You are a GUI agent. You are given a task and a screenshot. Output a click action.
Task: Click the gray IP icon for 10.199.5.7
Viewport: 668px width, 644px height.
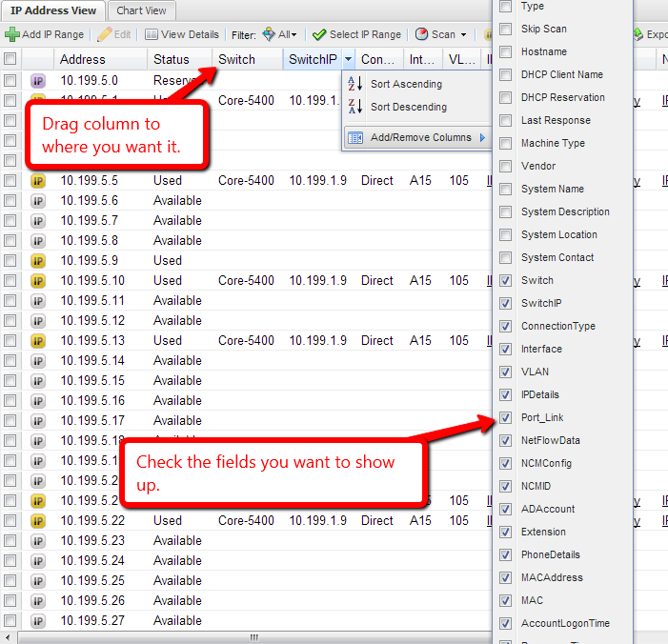[x=38, y=221]
